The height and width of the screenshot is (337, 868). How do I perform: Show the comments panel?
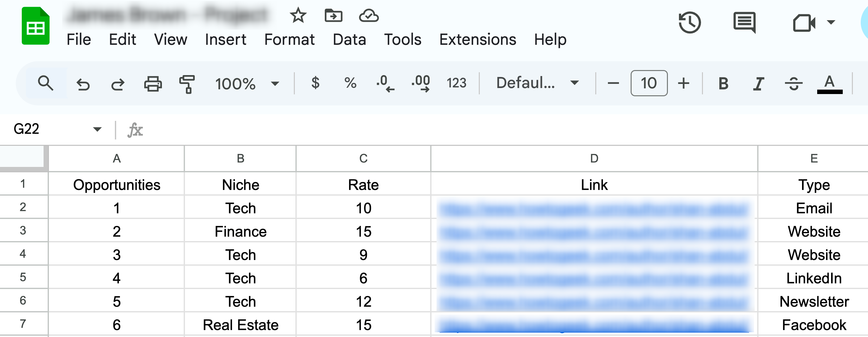pos(744,23)
